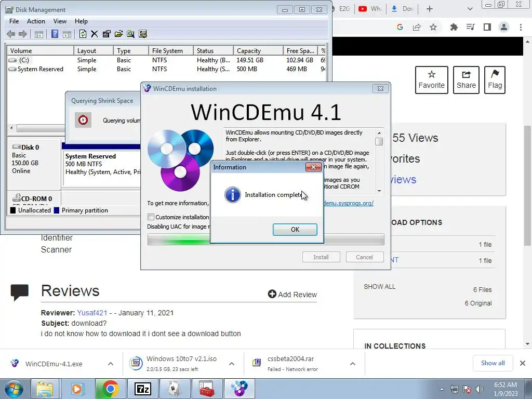
Task: Click the Action Center flag tray icon
Action: (467, 389)
